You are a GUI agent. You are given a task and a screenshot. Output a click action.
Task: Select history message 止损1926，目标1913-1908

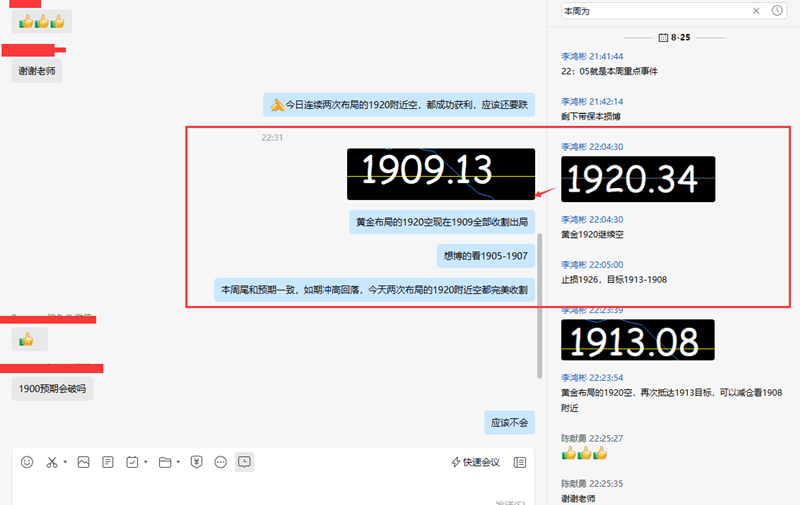coord(614,280)
